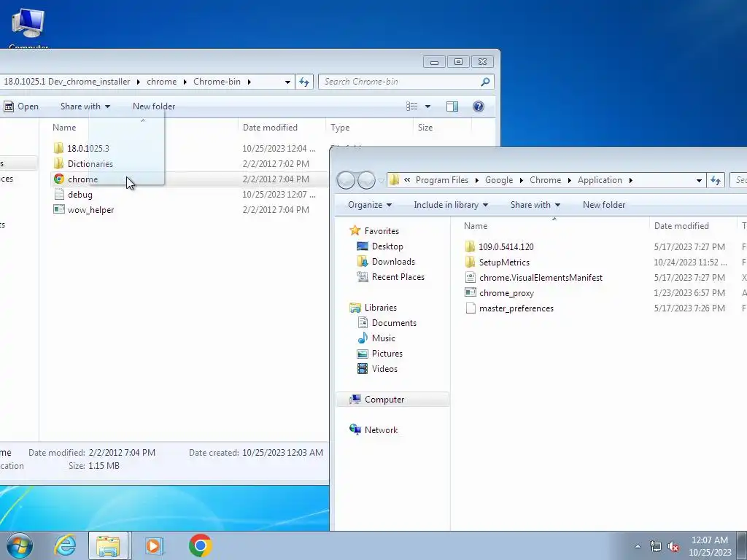Expand view options dropdown arrow
Screen dimensions: 747x560
pyautogui.click(x=427, y=106)
